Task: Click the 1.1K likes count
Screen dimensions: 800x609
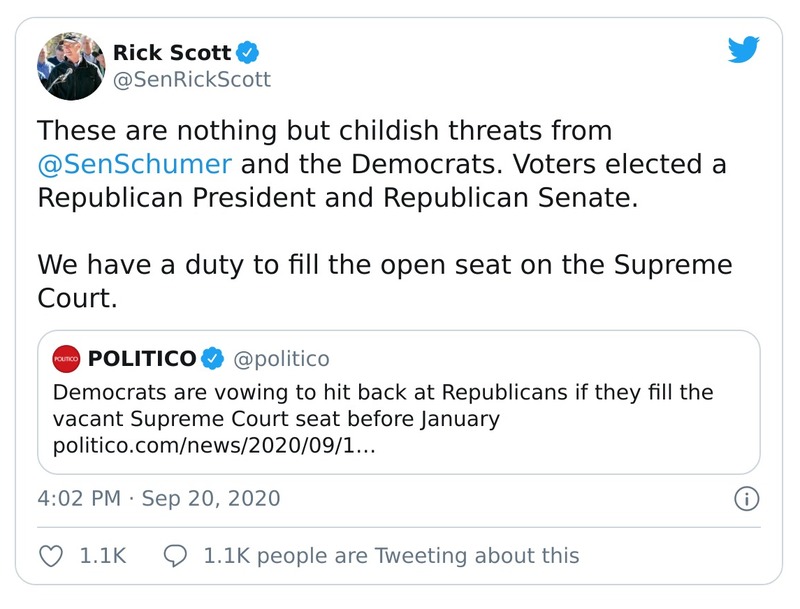Action: coord(103,555)
